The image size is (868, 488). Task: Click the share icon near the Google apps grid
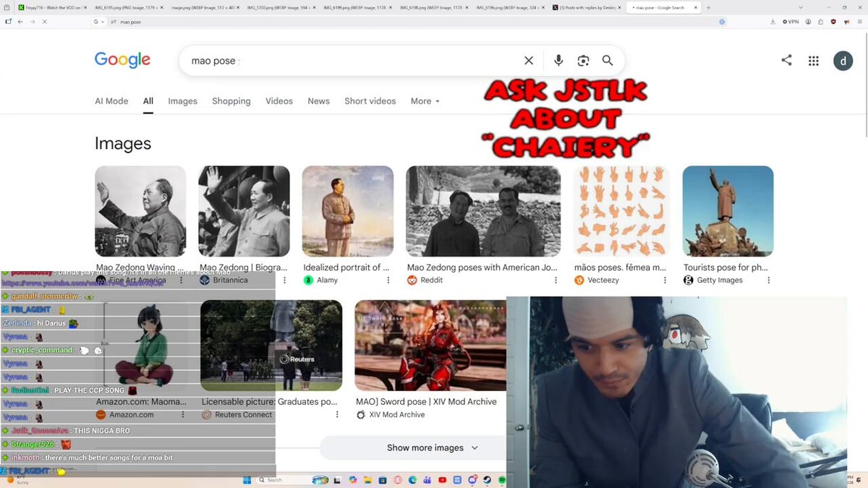point(786,61)
